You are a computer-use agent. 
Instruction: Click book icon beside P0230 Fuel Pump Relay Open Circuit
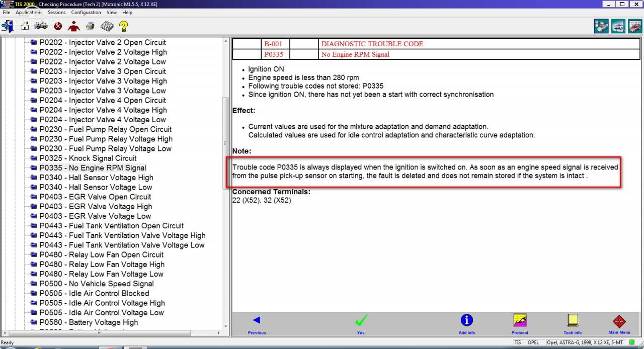click(34, 129)
